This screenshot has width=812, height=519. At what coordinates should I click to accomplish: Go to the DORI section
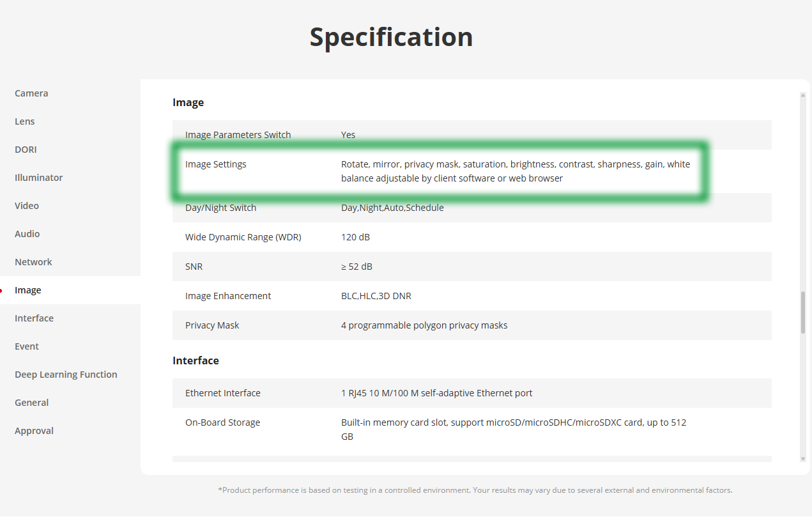click(26, 150)
